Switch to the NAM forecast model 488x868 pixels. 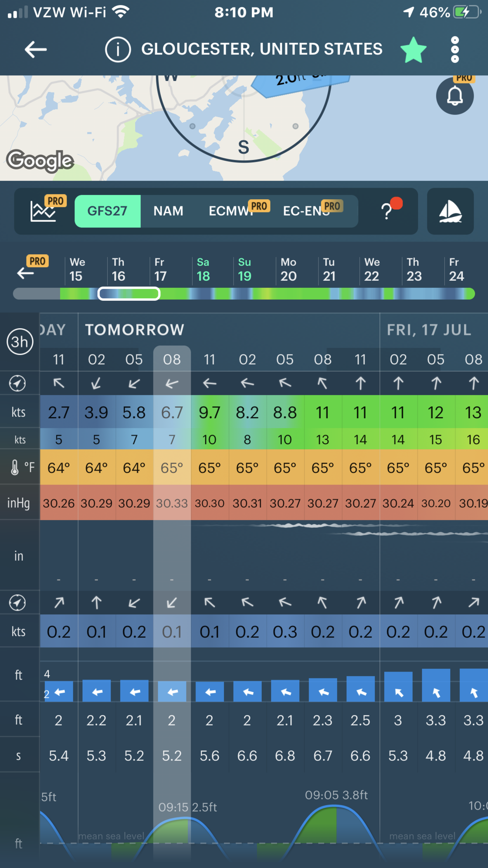168,211
